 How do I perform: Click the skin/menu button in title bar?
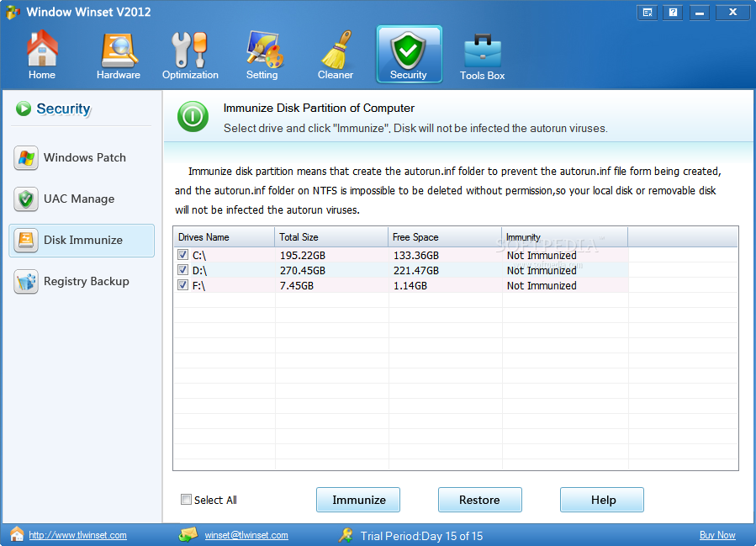click(x=647, y=13)
